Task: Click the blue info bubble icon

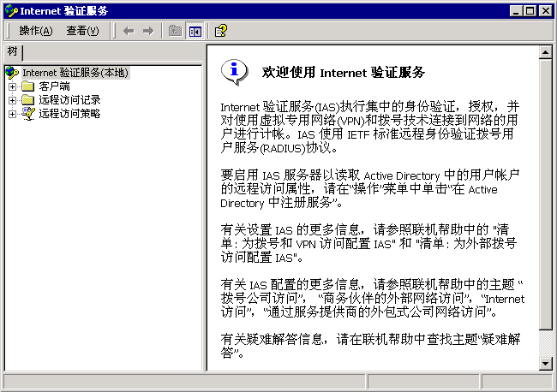Action: coord(234,72)
